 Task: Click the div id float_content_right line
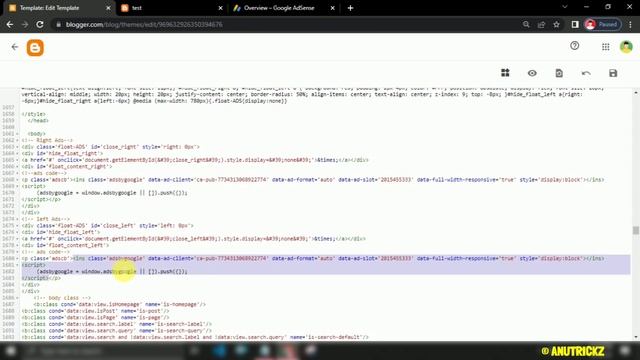[67, 167]
